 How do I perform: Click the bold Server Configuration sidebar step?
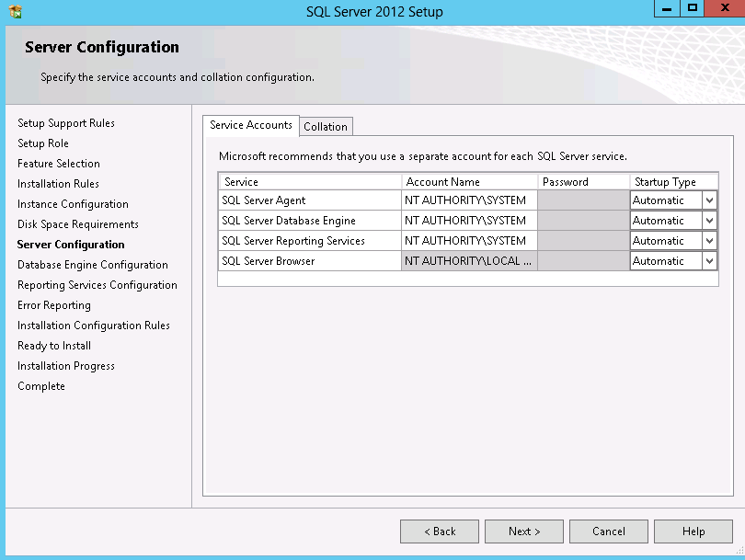pos(71,245)
